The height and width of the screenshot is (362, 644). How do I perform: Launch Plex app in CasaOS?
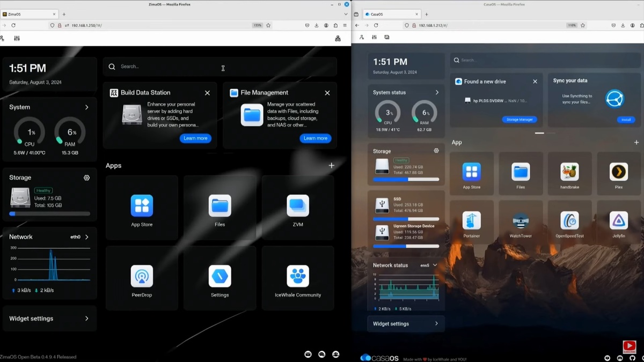tap(619, 173)
